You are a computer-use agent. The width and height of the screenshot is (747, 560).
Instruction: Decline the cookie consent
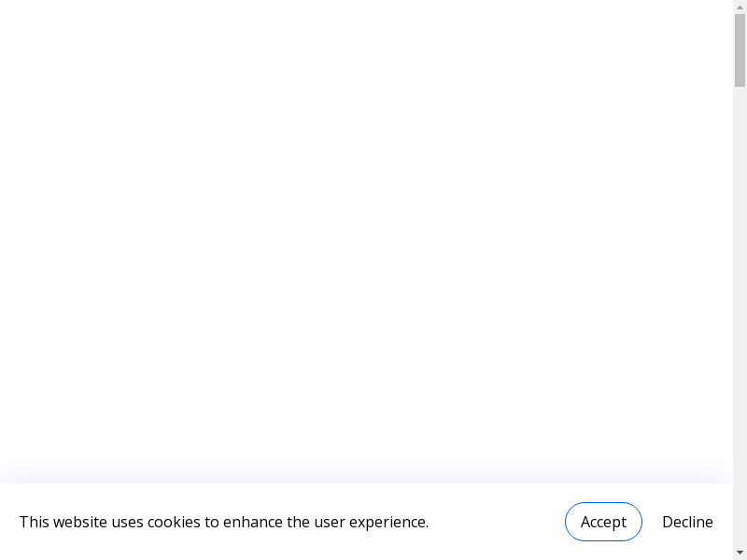point(687,522)
